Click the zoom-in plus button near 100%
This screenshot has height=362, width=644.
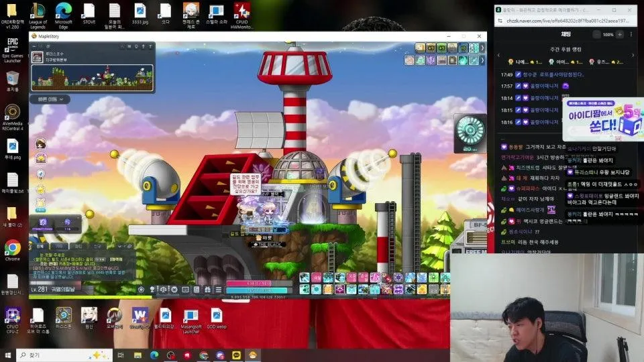coord(620,34)
